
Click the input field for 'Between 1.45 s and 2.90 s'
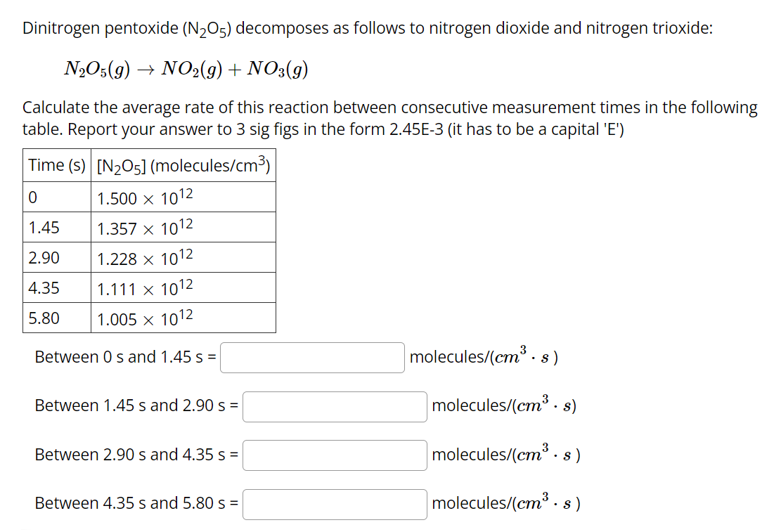334,407
